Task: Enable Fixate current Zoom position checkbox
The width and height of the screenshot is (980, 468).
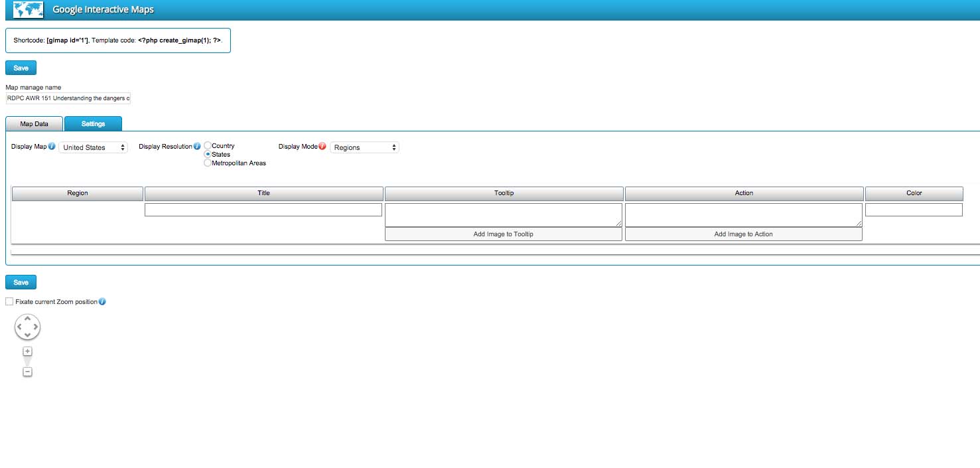Action: pyautogui.click(x=9, y=302)
